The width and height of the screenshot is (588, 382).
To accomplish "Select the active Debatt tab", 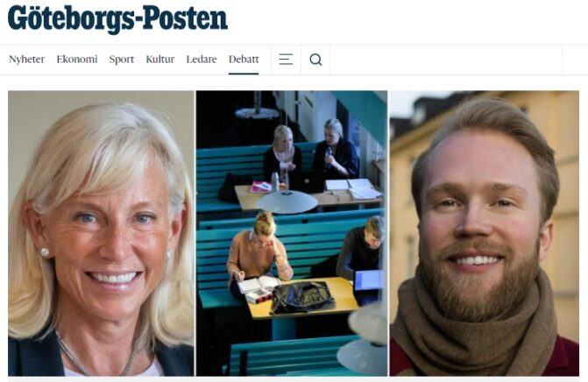I will click(x=244, y=60).
